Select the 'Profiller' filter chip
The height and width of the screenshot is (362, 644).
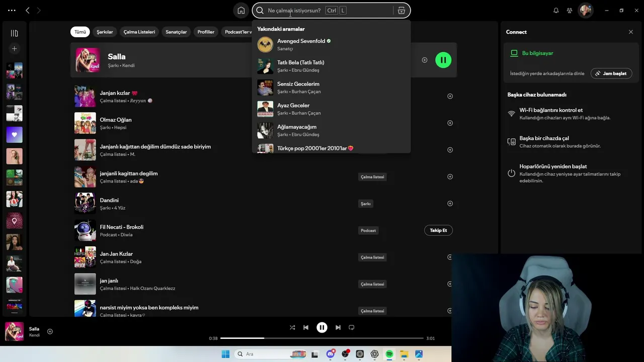[206, 32]
